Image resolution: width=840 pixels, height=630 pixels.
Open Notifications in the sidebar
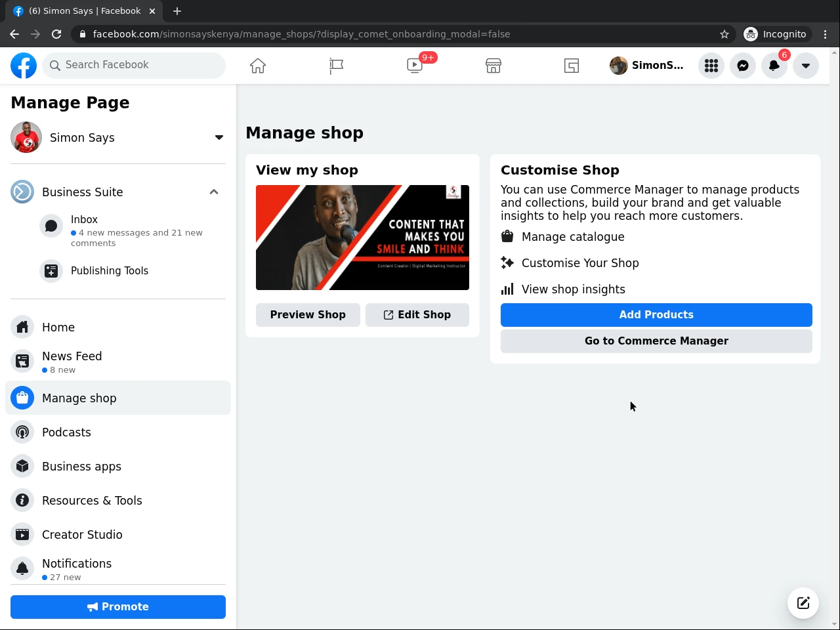point(118,569)
